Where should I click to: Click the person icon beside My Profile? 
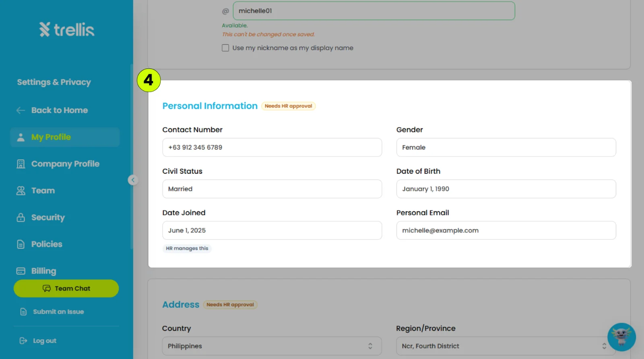(21, 137)
